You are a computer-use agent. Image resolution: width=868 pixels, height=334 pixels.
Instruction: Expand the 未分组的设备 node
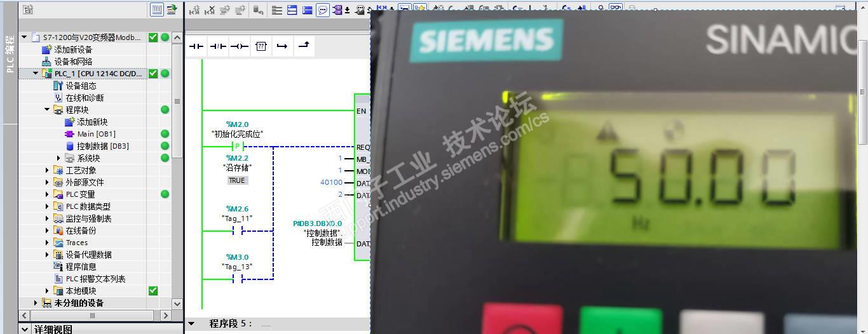tap(36, 303)
